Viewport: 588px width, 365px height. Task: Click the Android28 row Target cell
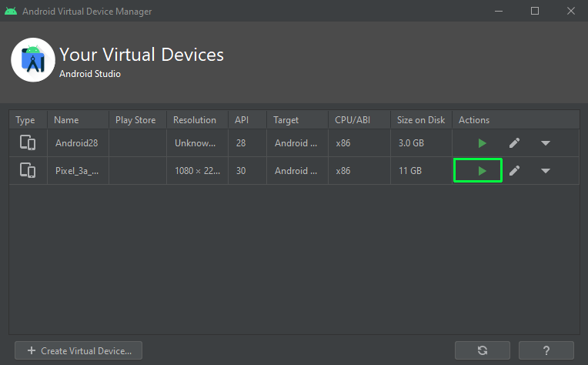tap(296, 143)
